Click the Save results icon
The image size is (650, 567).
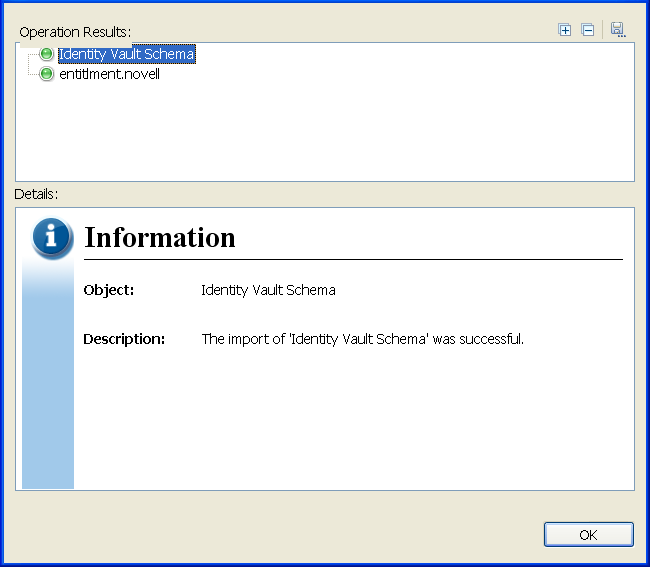[x=618, y=30]
